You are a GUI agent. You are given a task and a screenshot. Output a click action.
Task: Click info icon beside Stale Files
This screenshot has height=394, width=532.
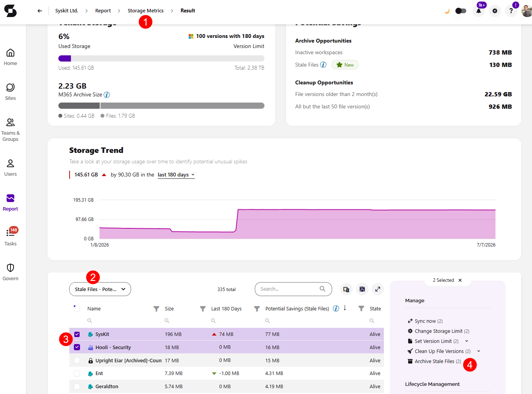tap(323, 65)
